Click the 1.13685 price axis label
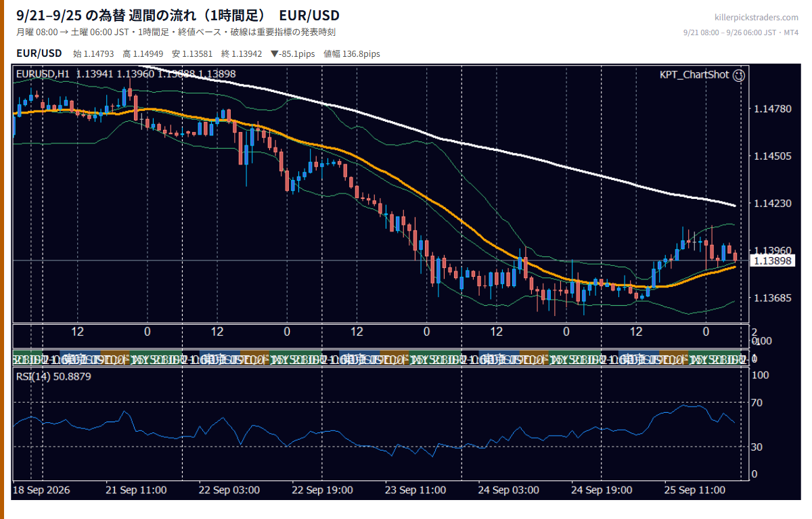812x519 pixels. 772,298
